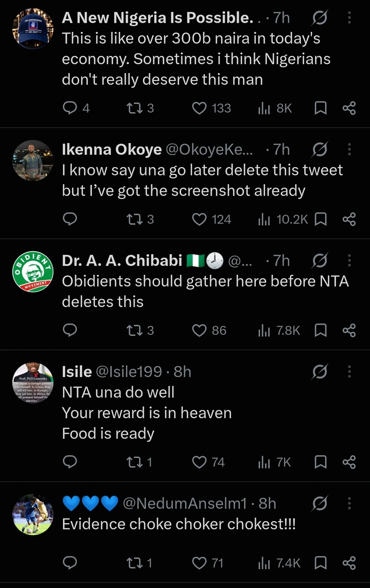Open three-dot menu on Dr. Chibabi's tweet
Viewport: 370px width, 588px height.
pos(349,260)
